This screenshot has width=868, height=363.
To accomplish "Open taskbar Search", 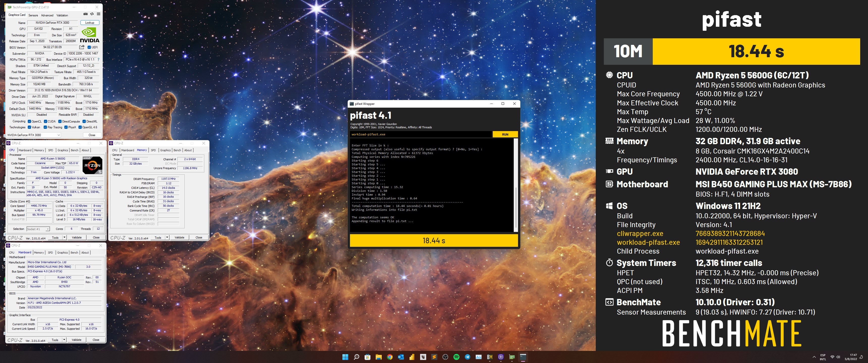I will pyautogui.click(x=357, y=357).
